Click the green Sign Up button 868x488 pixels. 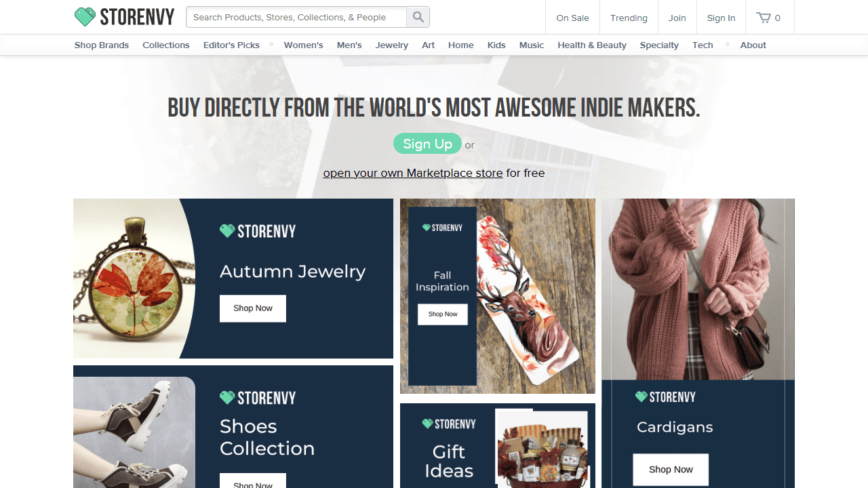pyautogui.click(x=427, y=144)
